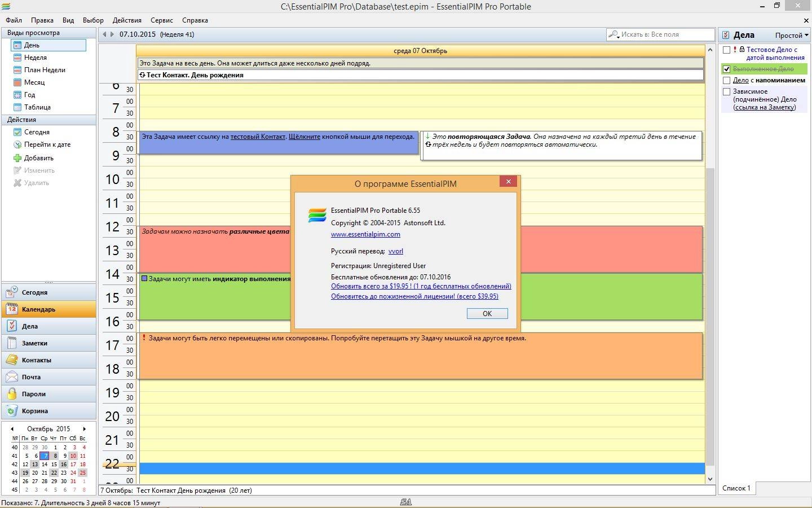This screenshot has width=812, height=508.
Task: Select October 25 in mini calendar
Action: click(x=83, y=473)
